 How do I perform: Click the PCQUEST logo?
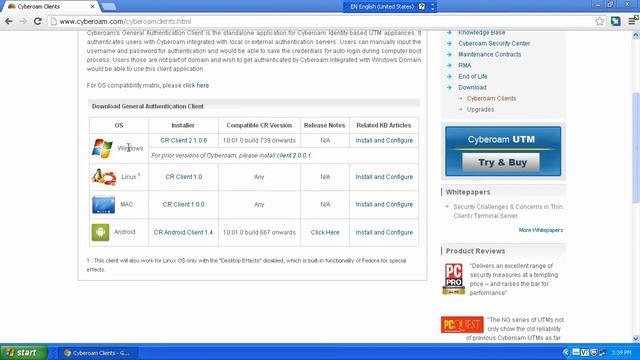coord(462,324)
